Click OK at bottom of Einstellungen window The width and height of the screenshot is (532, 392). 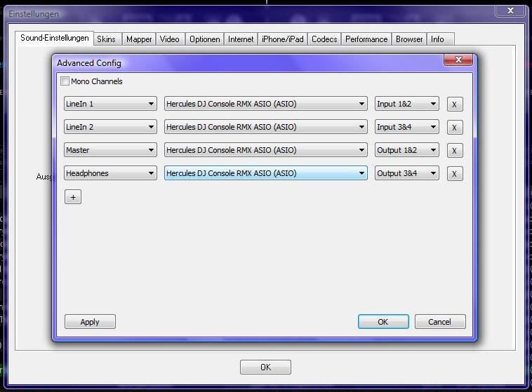(x=265, y=367)
